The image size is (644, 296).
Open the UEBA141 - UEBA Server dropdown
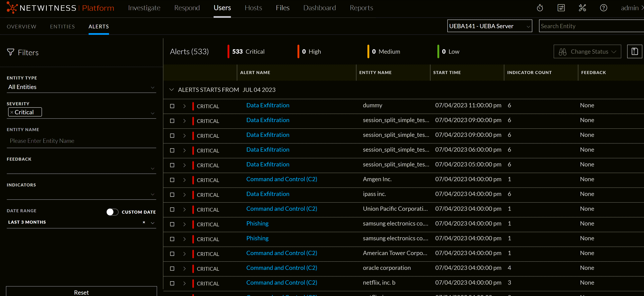pos(489,26)
